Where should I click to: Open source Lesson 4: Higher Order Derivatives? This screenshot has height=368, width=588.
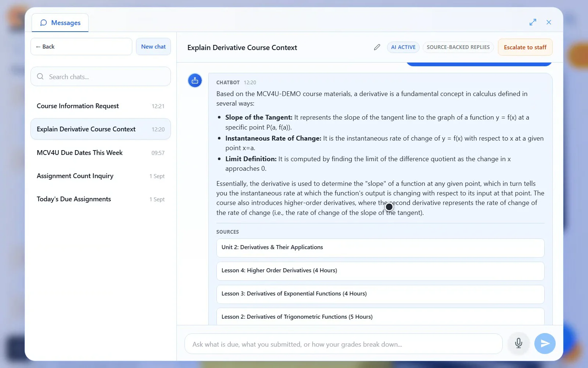click(x=380, y=271)
